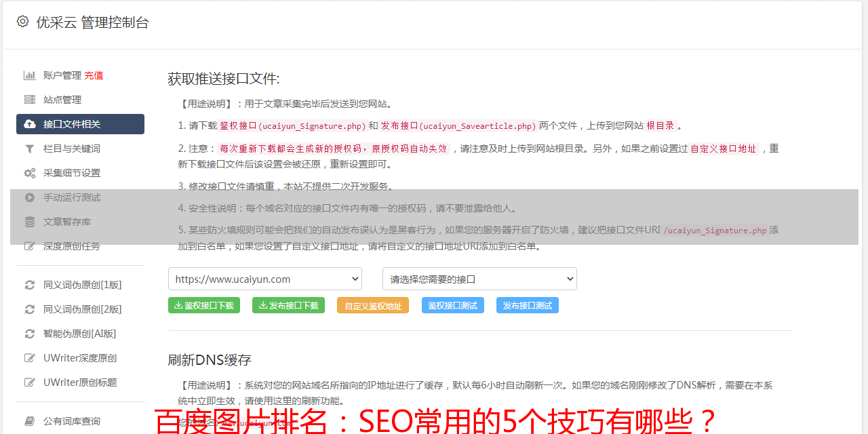Click the 发布接口(ucaiyun_Savearticle.php) code text
This screenshot has height=434, width=868.
click(458, 126)
